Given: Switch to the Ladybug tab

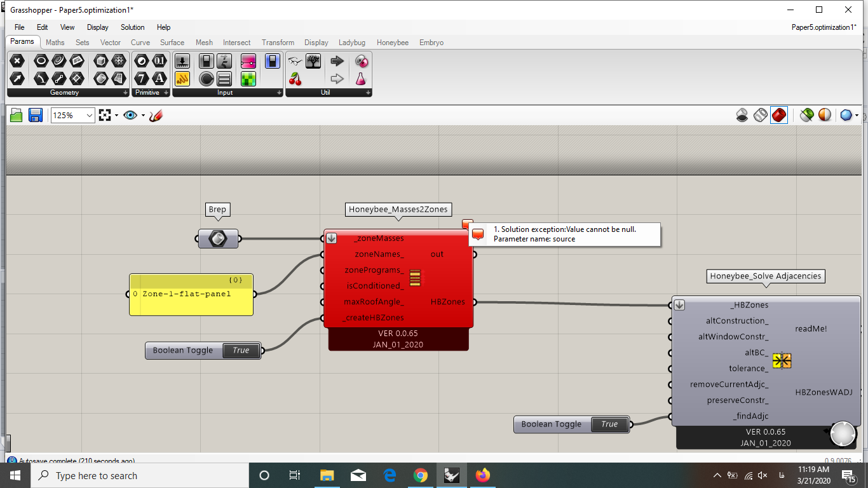Looking at the screenshot, I should [x=352, y=43].
